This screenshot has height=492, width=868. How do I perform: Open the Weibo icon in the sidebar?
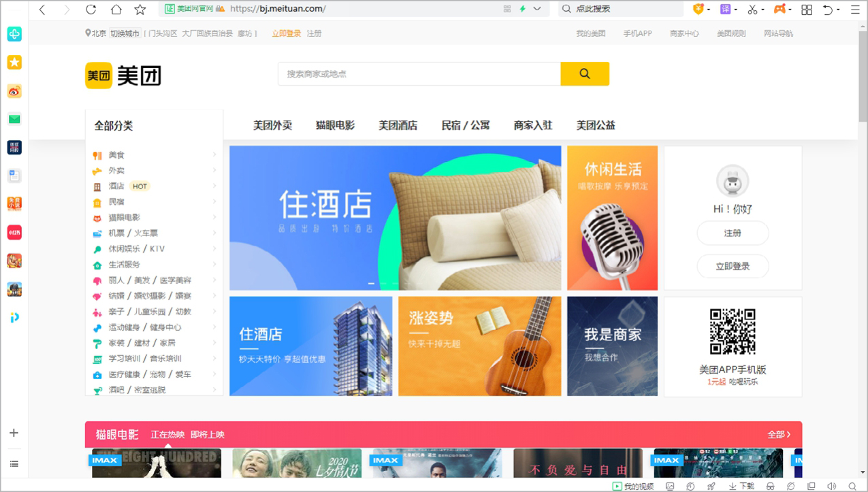coord(14,91)
